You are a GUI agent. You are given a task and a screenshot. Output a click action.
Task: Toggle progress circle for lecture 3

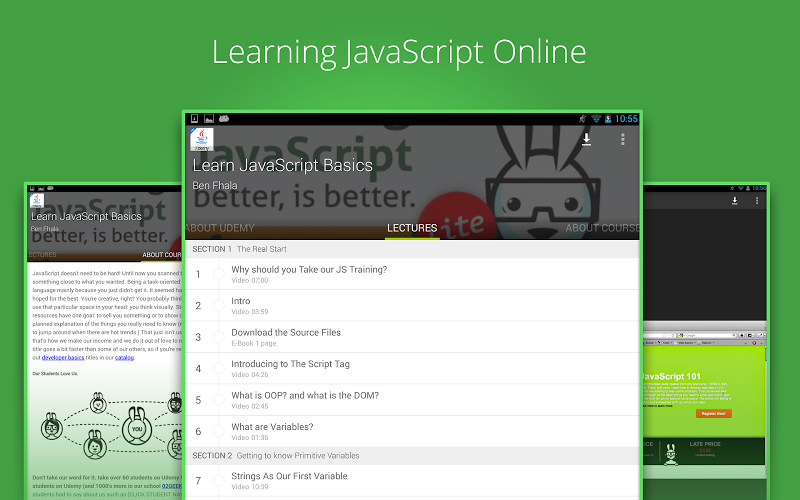pos(218,337)
